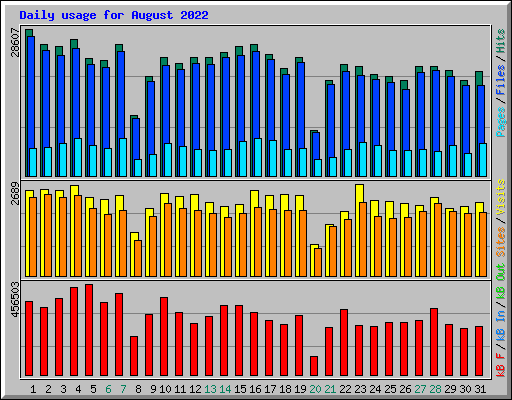Click the green 'Hits' legend label

(x=501, y=41)
